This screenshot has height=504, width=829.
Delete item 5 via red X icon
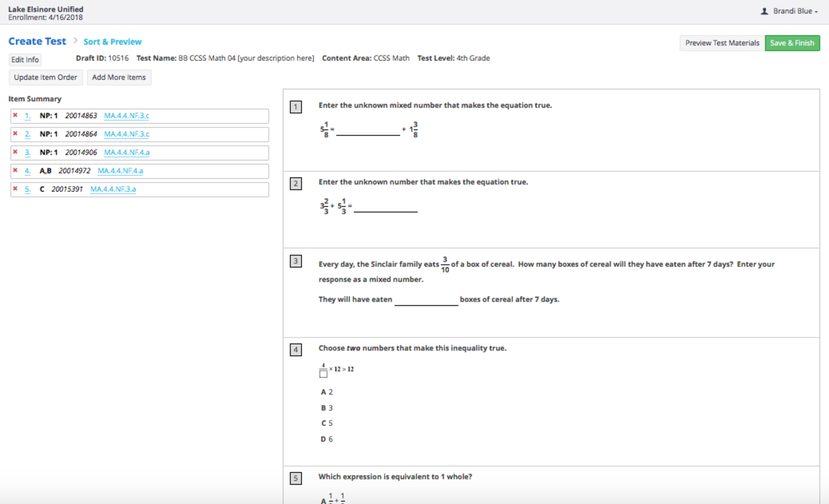click(x=15, y=189)
